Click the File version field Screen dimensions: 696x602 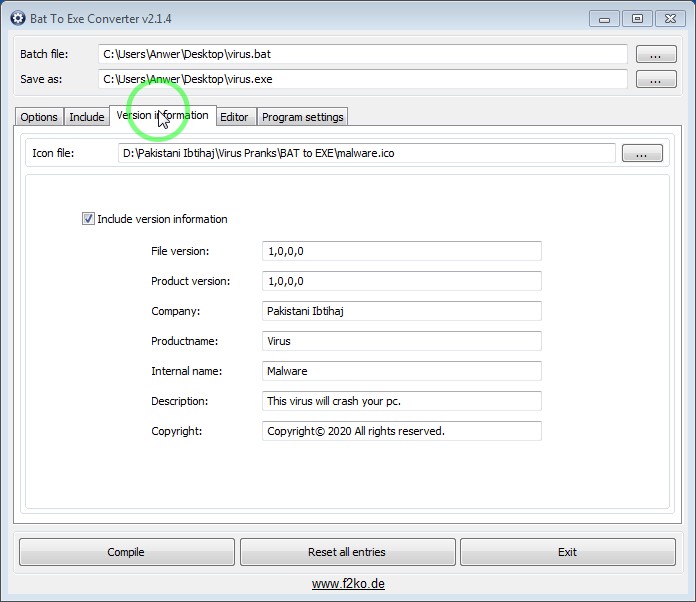pyautogui.click(x=402, y=251)
